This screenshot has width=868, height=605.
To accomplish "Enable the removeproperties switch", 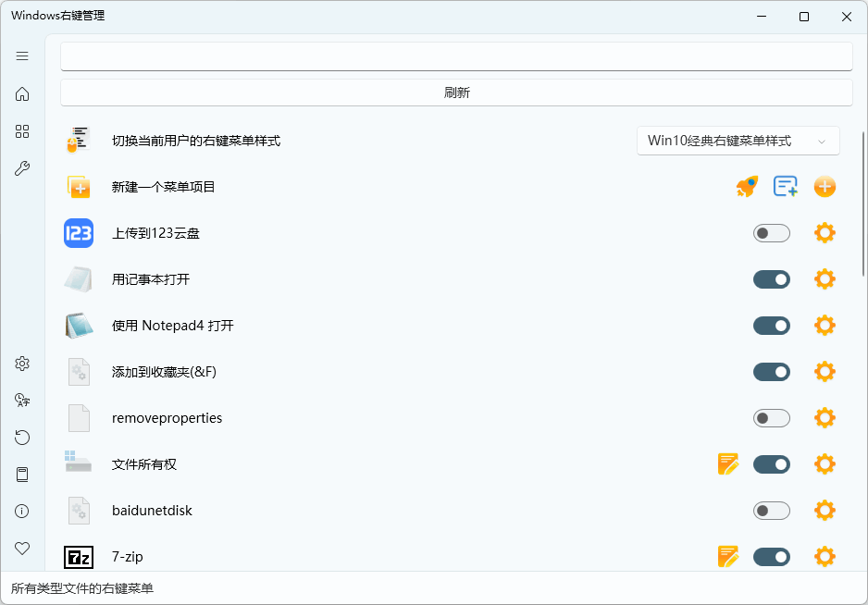I will [771, 418].
